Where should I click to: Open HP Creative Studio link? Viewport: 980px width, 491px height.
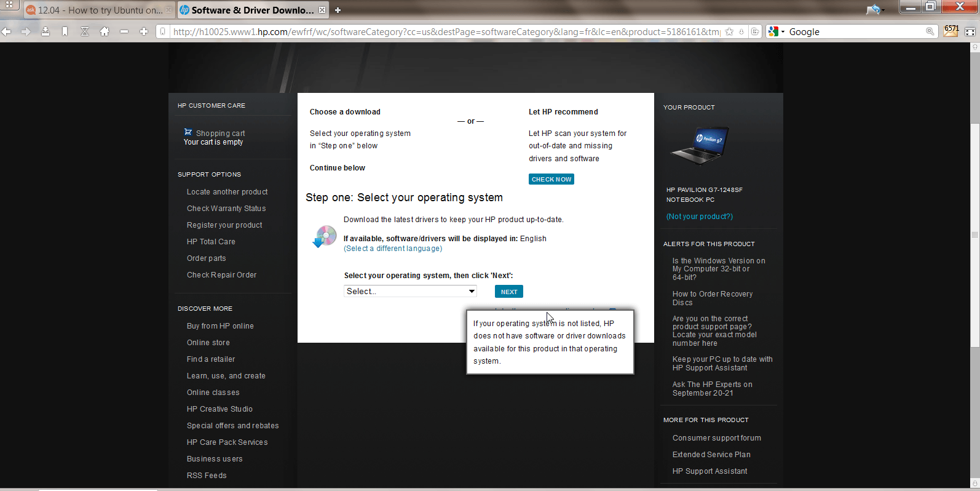pos(219,409)
